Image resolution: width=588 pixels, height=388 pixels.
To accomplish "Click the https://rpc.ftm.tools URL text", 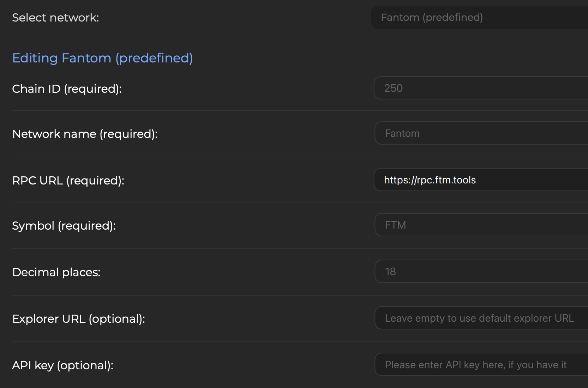I will tap(430, 180).
